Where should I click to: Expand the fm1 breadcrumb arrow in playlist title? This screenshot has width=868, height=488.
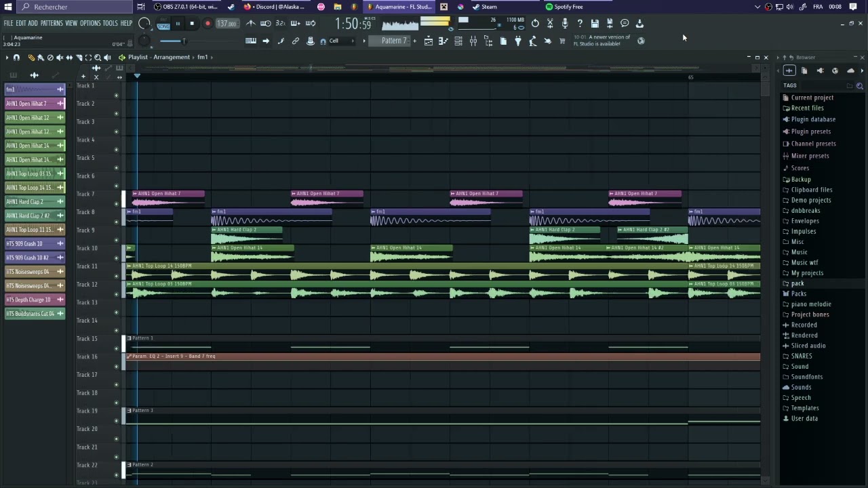point(212,57)
